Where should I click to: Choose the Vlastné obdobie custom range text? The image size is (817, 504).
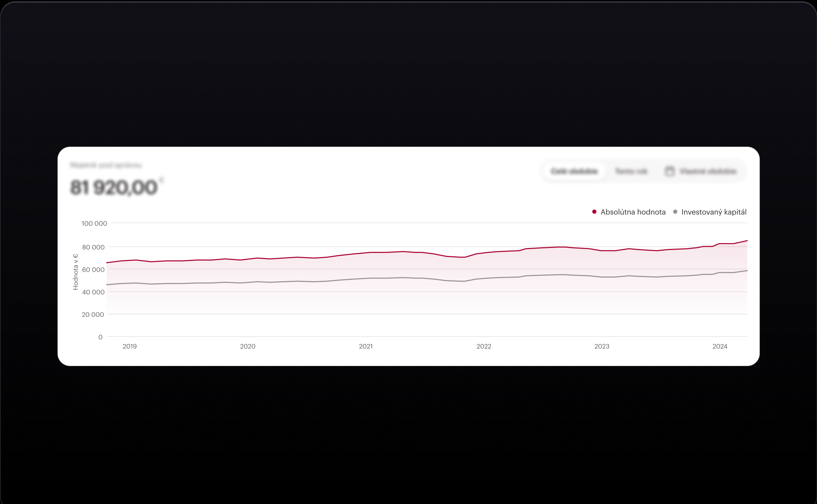tap(708, 171)
